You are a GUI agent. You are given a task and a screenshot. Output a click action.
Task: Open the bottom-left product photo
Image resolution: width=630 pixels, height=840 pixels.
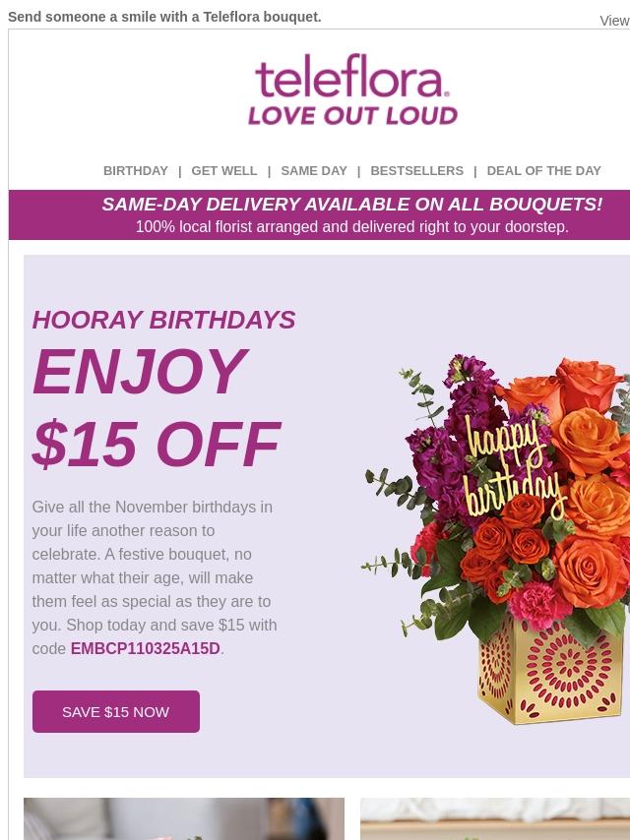[x=183, y=818]
